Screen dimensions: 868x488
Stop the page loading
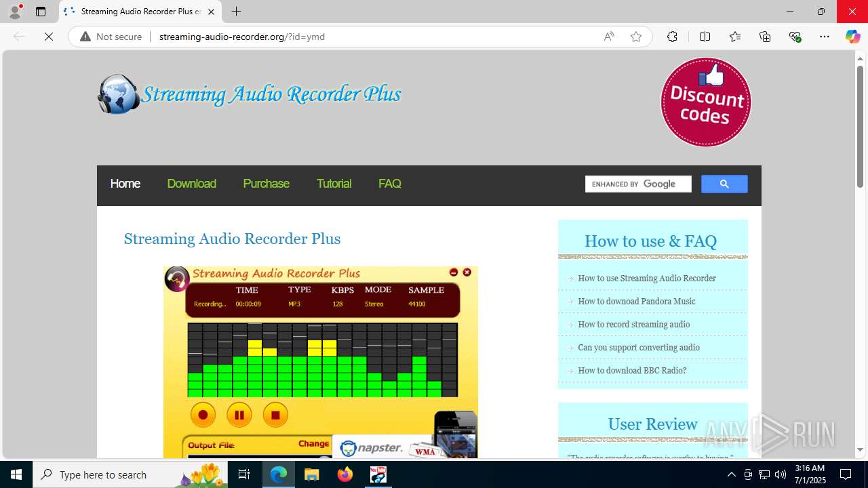click(49, 37)
